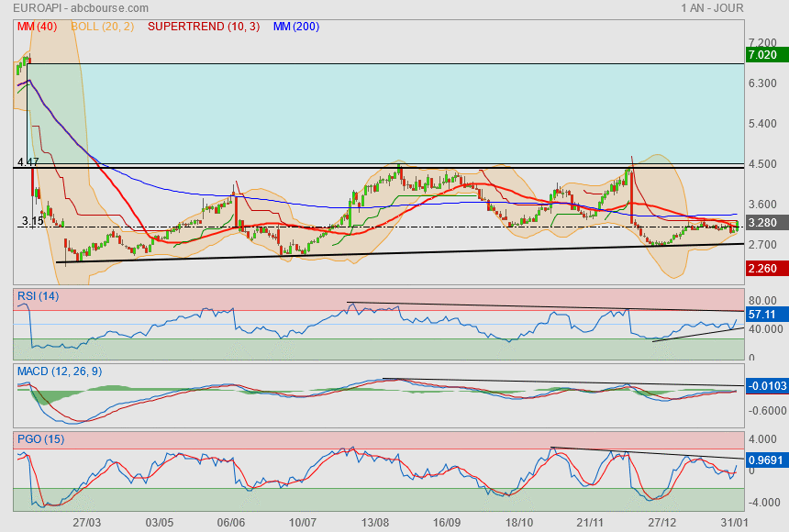Click the 4.500 price axis label

tap(762, 163)
